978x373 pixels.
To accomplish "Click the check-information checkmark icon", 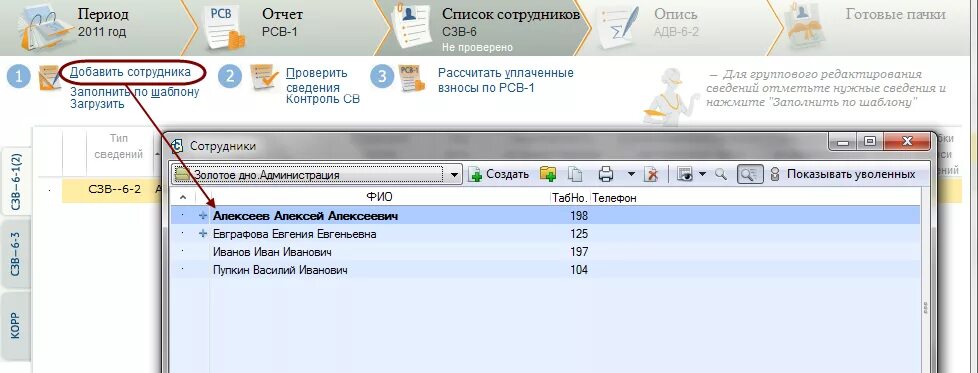I will click(x=263, y=78).
